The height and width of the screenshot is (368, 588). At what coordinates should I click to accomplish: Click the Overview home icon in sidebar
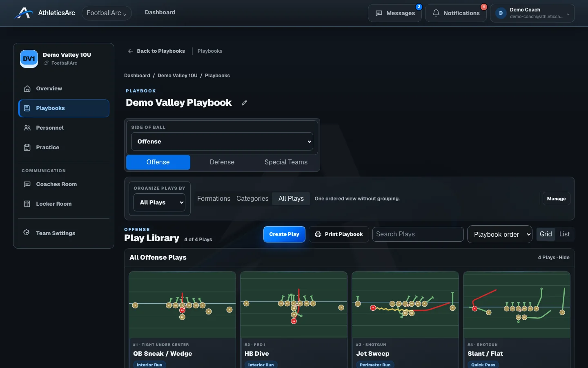point(27,89)
